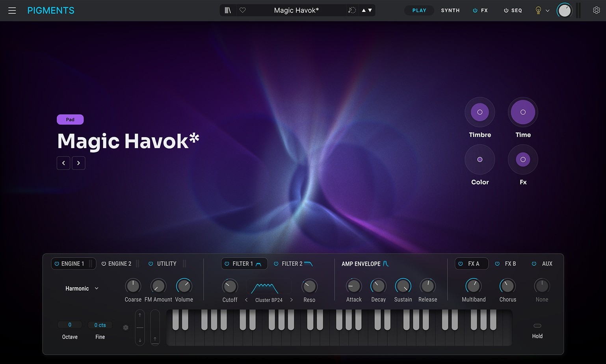Select the UTILITY tab
Viewport: 606px width, 364px height.
(167, 264)
